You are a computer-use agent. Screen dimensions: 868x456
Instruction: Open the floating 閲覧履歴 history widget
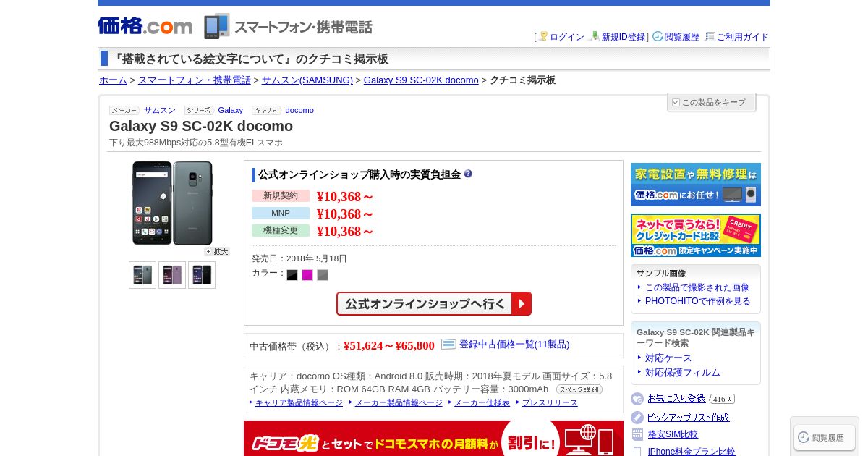pyautogui.click(x=825, y=437)
